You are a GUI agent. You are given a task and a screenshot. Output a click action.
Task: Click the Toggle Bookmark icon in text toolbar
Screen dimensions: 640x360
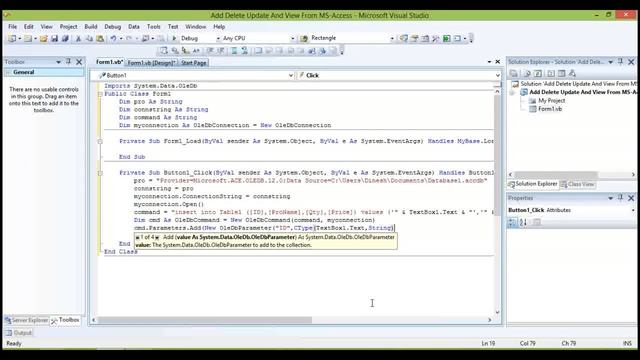pos(258,51)
